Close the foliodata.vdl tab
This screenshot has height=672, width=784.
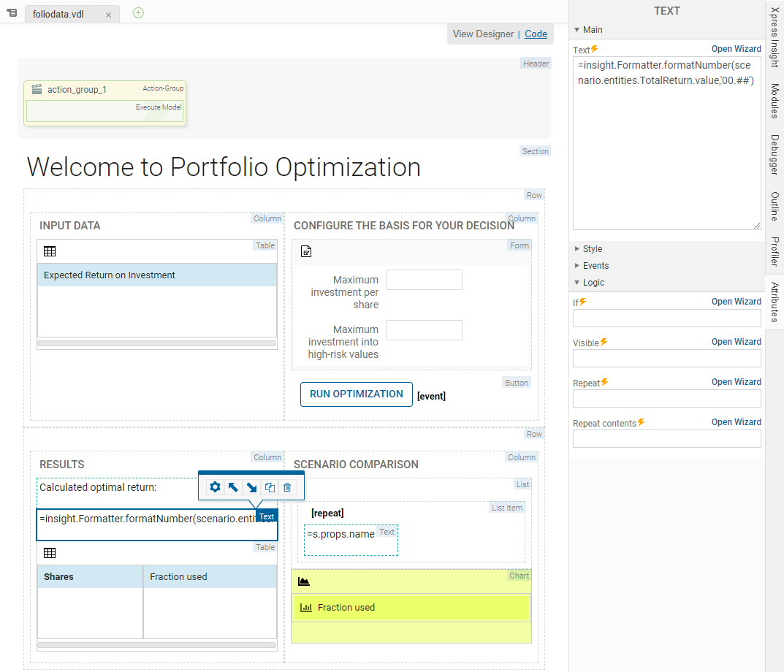[108, 14]
